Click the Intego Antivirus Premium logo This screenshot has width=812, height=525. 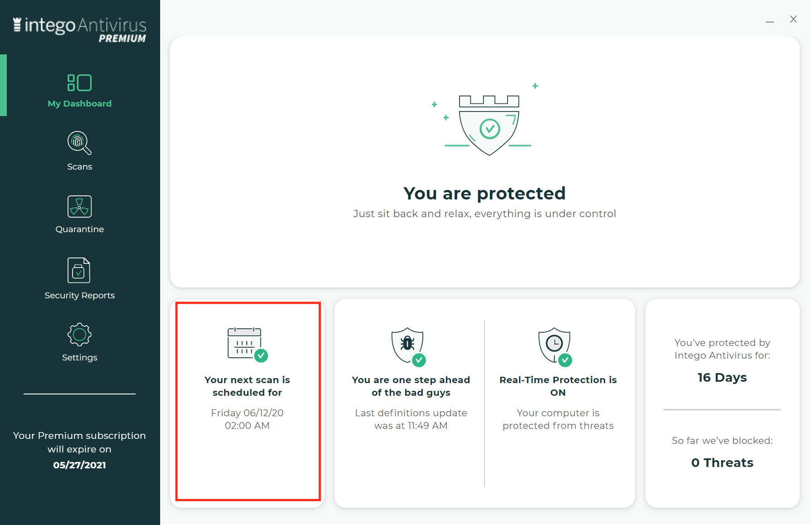(79, 30)
